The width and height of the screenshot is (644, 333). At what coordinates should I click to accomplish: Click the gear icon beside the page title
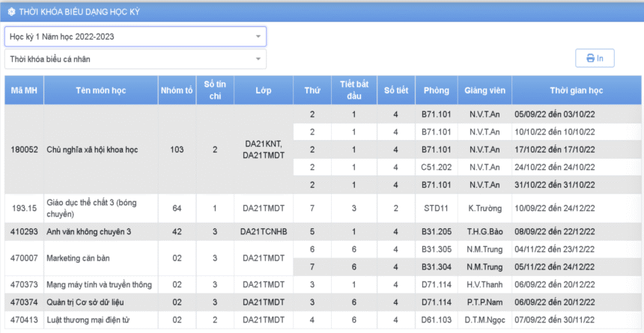pos(11,12)
